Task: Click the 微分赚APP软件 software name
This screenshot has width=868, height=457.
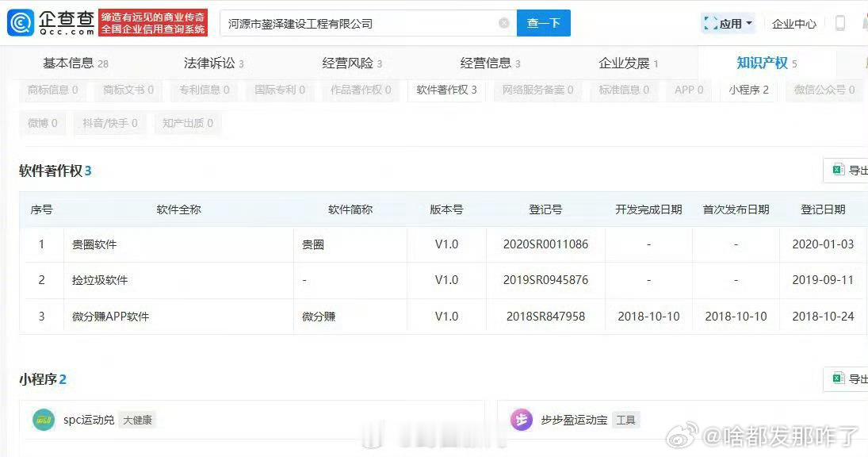Action: coord(111,317)
